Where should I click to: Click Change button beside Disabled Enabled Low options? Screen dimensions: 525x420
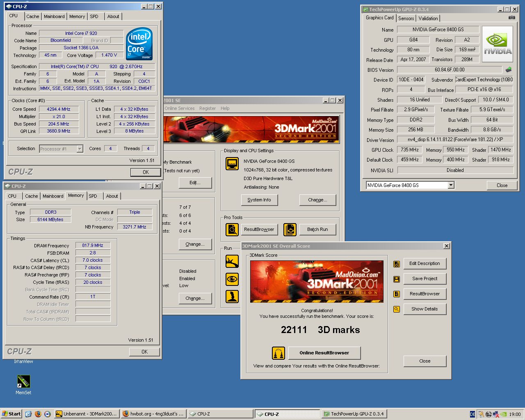[x=195, y=298]
